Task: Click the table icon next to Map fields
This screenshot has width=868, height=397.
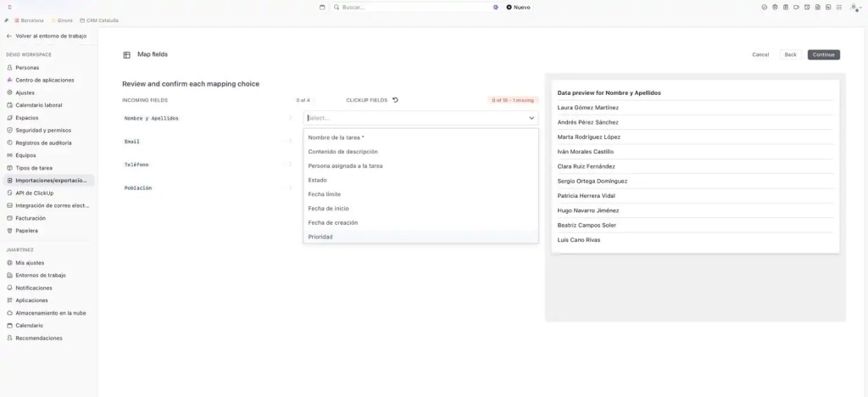Action: (x=127, y=55)
